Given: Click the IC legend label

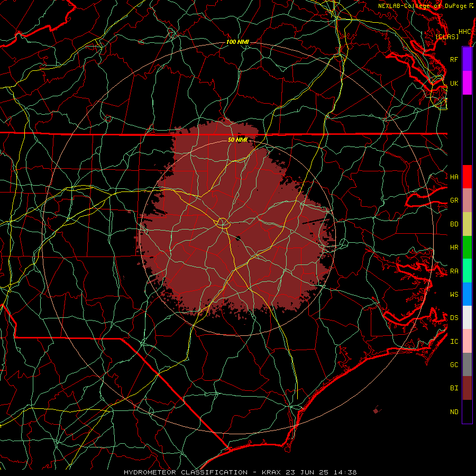Looking at the screenshot, I should (454, 342).
